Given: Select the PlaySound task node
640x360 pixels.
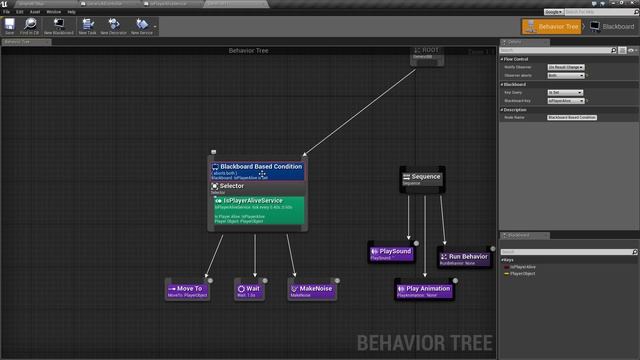Looking at the screenshot, I should [391, 253].
